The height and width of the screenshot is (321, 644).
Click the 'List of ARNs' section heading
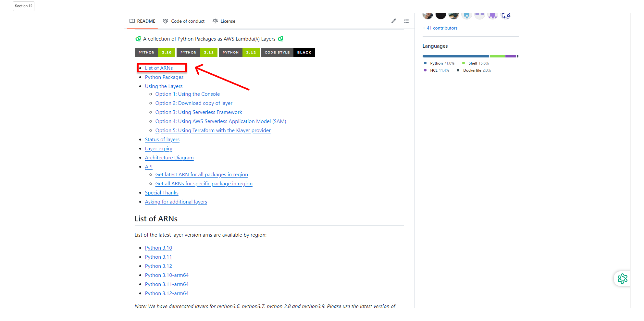click(156, 219)
